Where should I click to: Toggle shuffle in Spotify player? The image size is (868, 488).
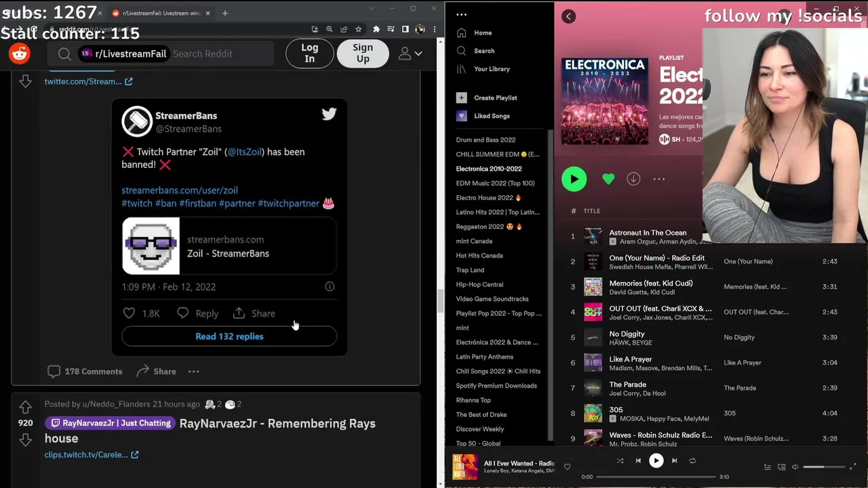[x=620, y=461]
